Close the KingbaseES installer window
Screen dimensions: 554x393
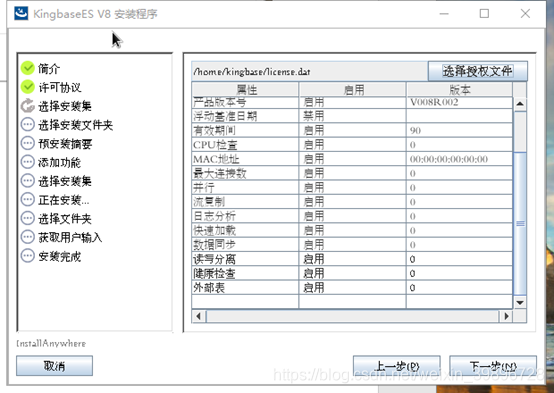(x=525, y=13)
